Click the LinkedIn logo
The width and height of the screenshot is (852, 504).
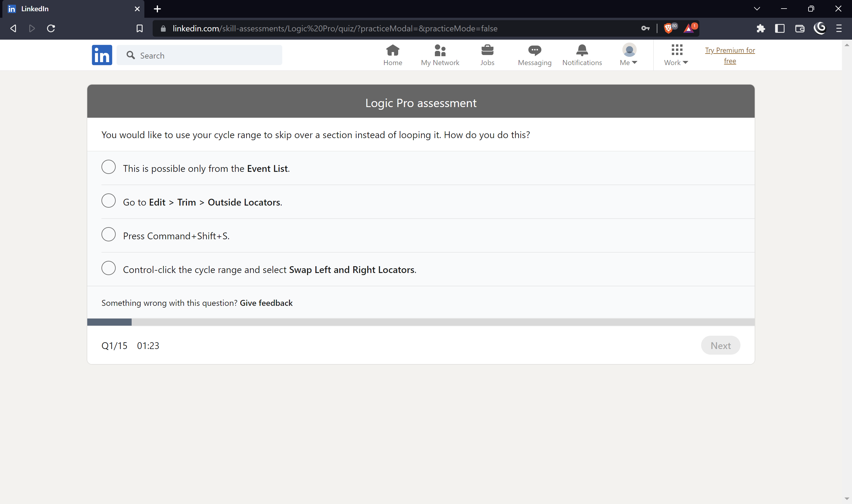[101, 55]
